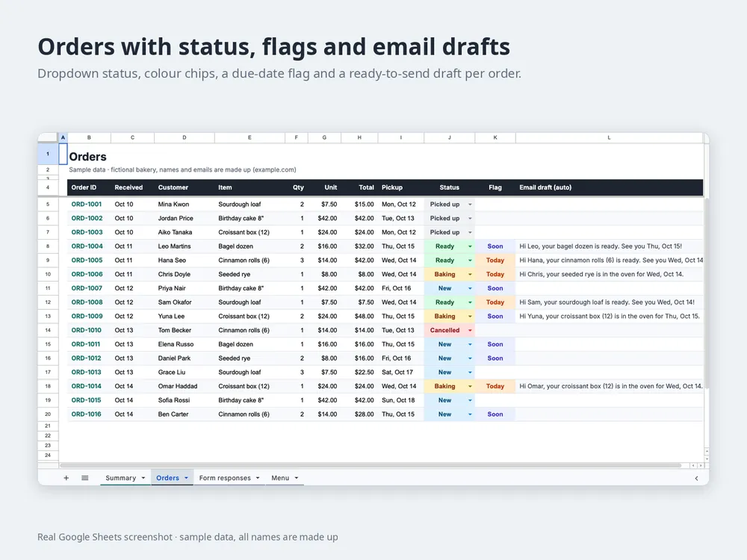
Task: Click pickup cell Sat, Oct 17
Action: [x=400, y=373]
